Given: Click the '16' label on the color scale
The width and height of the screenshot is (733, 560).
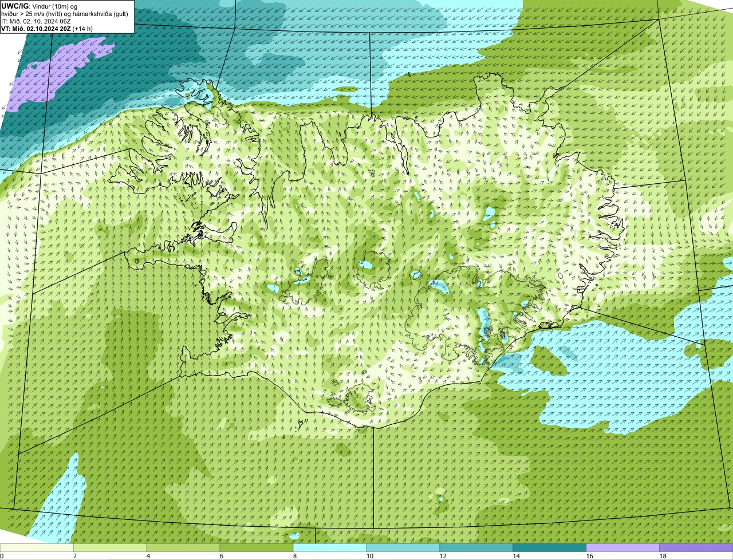Looking at the screenshot, I should (590, 556).
